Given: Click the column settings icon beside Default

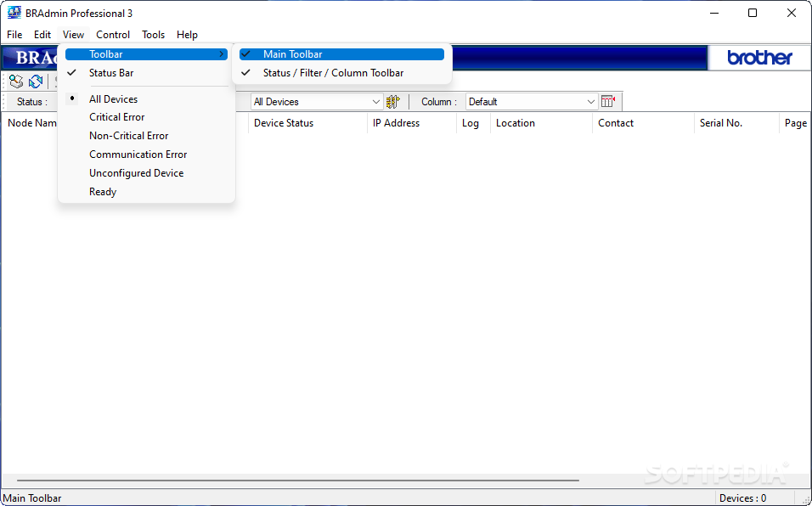Looking at the screenshot, I should click(x=608, y=101).
